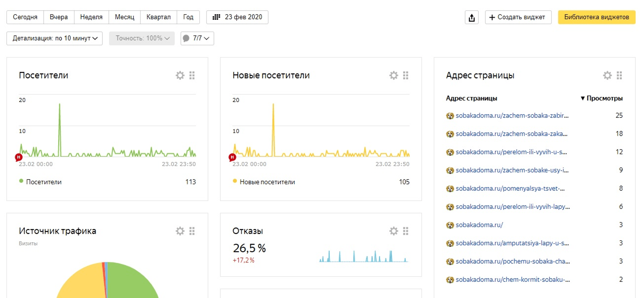Open settings gear of Адрес страницы widget

[x=607, y=75]
